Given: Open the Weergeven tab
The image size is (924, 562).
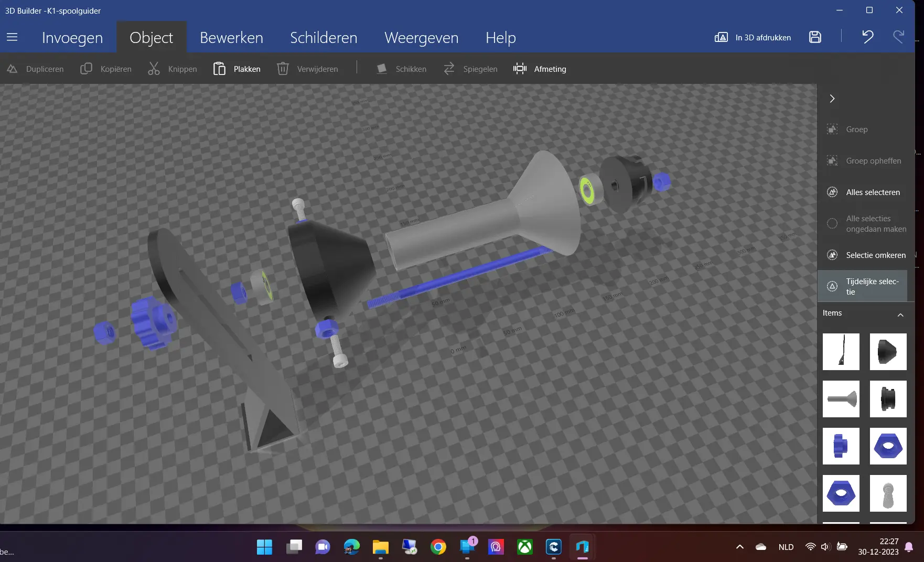Looking at the screenshot, I should [421, 38].
